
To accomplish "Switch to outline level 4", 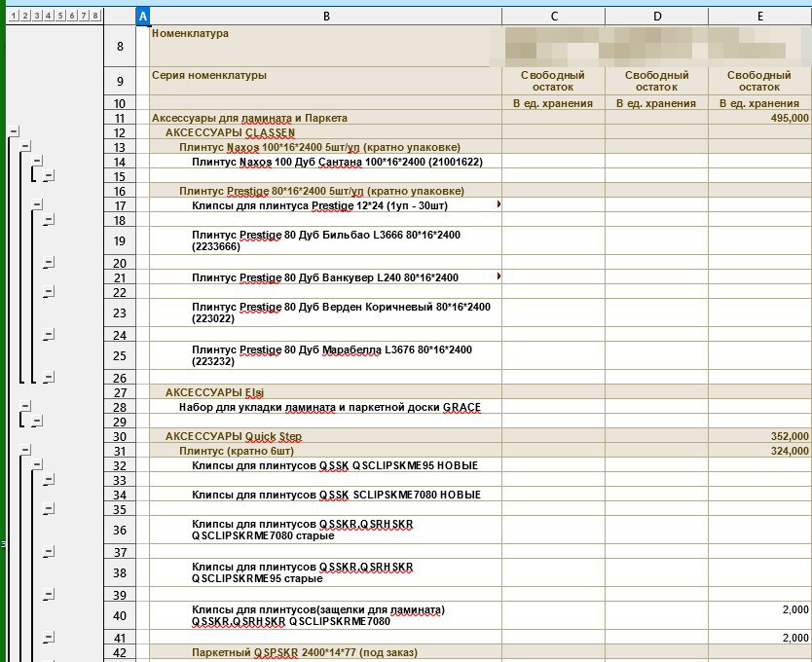I will (x=49, y=16).
